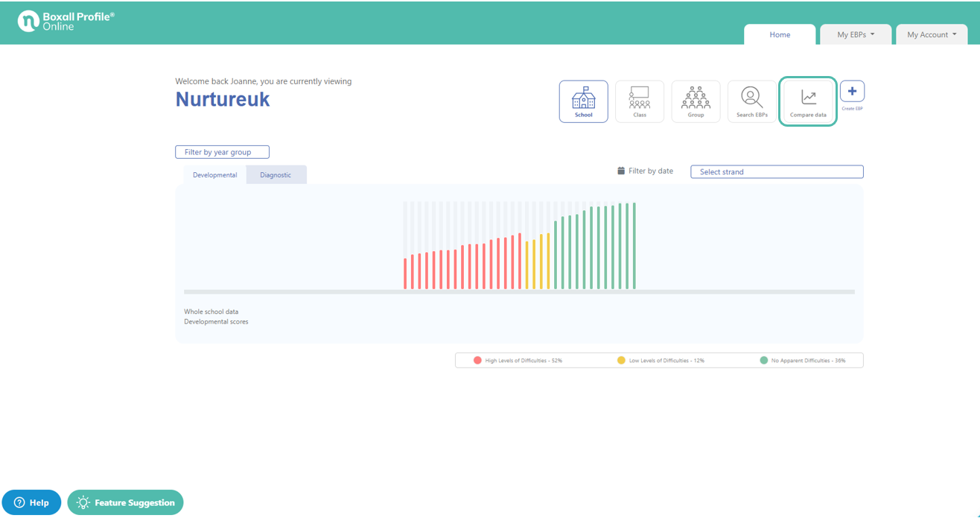Switch to the Diagnostic tab

(x=276, y=175)
